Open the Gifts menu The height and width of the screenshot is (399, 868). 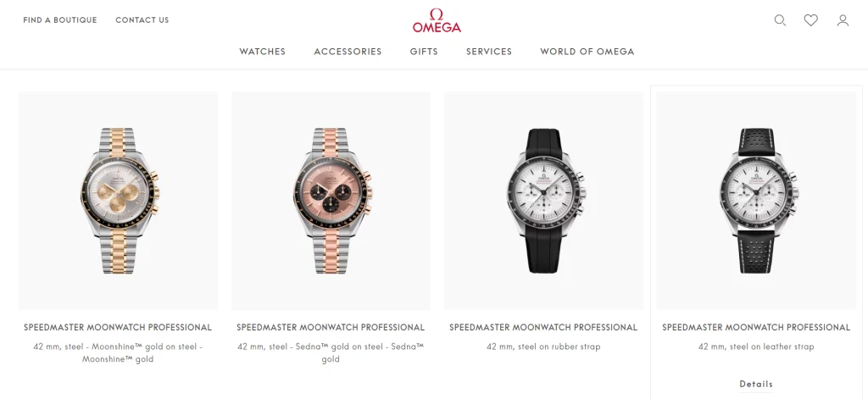[x=424, y=52]
